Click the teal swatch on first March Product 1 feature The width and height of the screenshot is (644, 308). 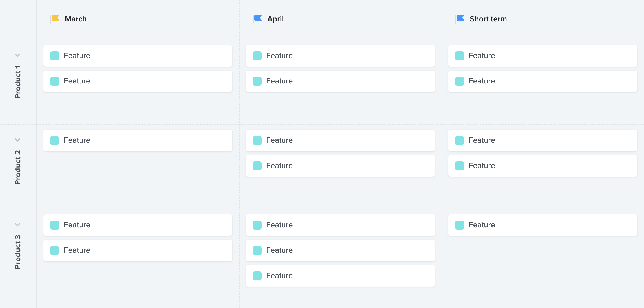[55, 56]
